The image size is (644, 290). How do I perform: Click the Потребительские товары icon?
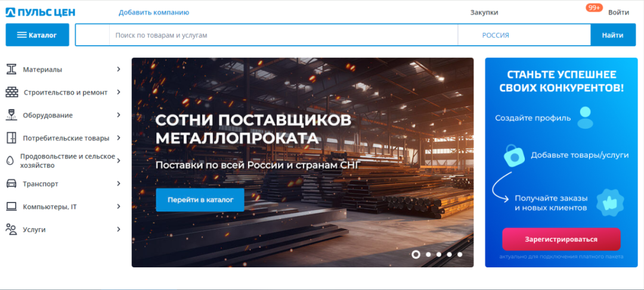point(11,138)
